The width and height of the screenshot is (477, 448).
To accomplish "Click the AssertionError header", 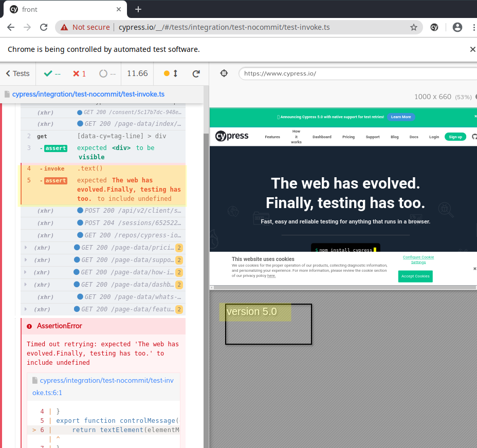I will (x=103, y=326).
